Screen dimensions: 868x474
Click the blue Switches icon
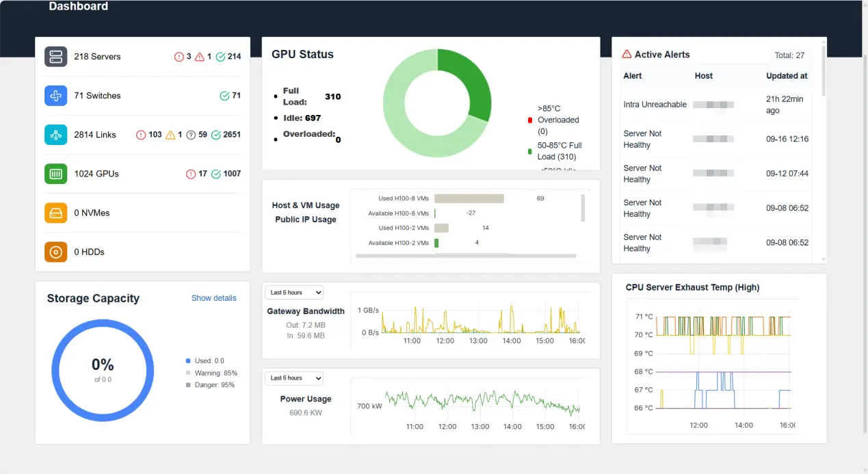pos(55,96)
